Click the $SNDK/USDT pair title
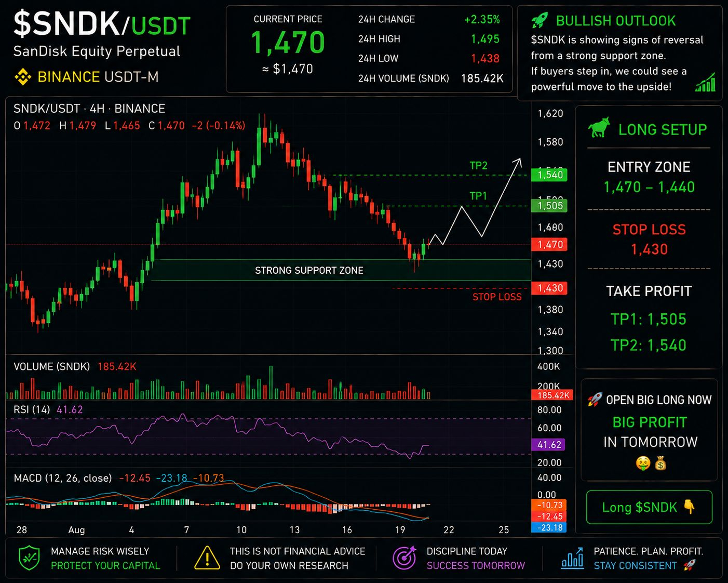The width and height of the screenshot is (728, 583). (102, 25)
